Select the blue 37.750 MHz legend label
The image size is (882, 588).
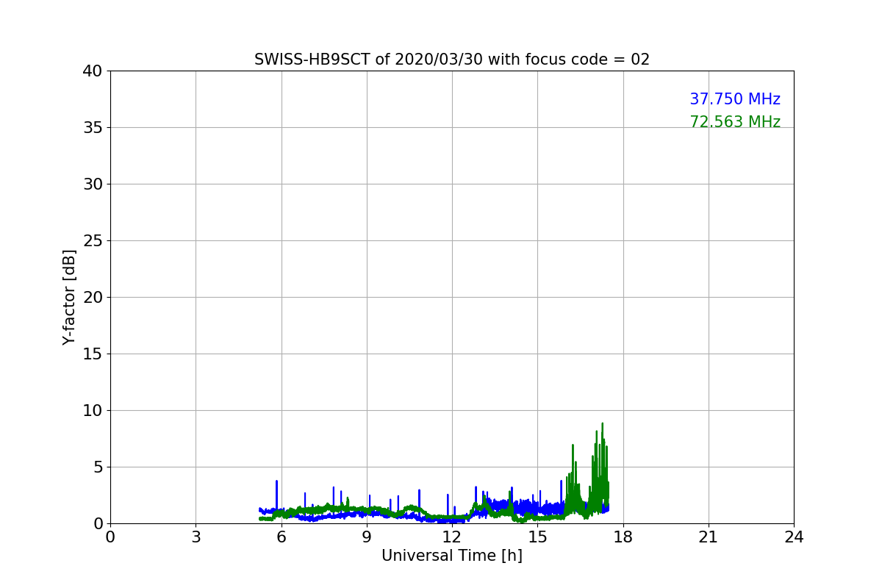click(x=735, y=99)
